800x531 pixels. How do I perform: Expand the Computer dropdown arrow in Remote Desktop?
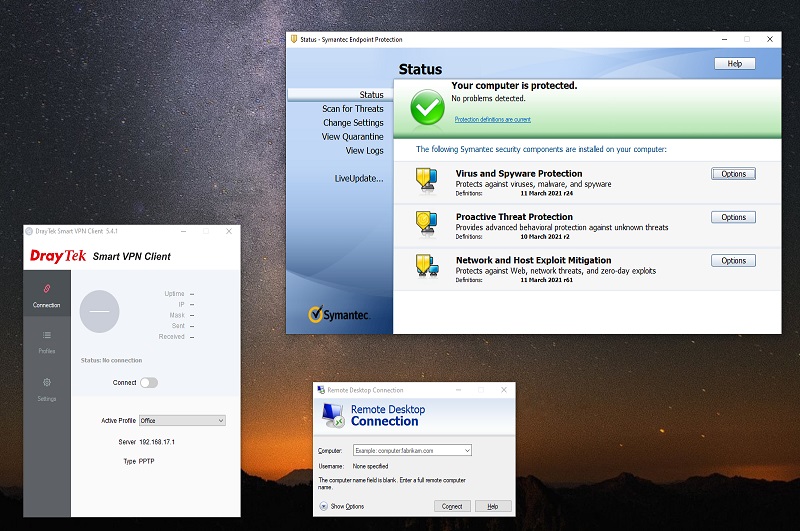(x=467, y=450)
